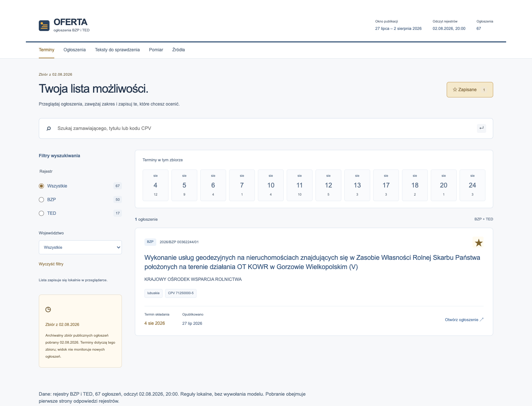Click announcement number 2026/BZP 00362244/01

coord(179,242)
